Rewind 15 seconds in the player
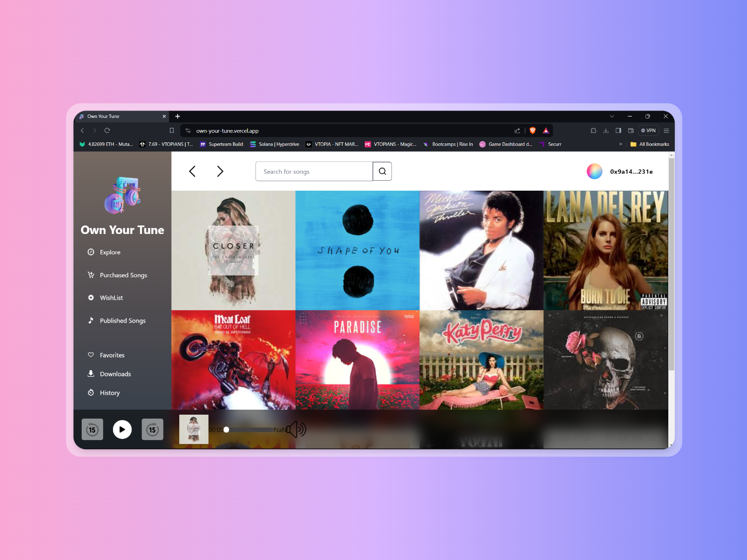This screenshot has height=560, width=747. 92,430
